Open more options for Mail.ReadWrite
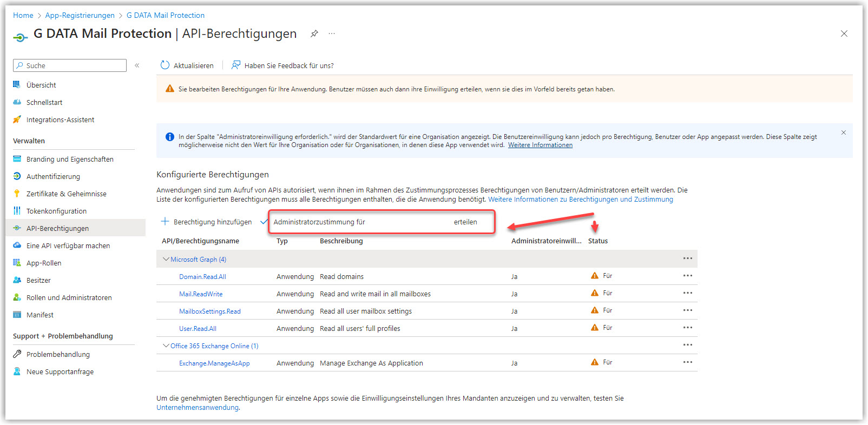Image resolution: width=868 pixels, height=425 pixels. [x=688, y=293]
